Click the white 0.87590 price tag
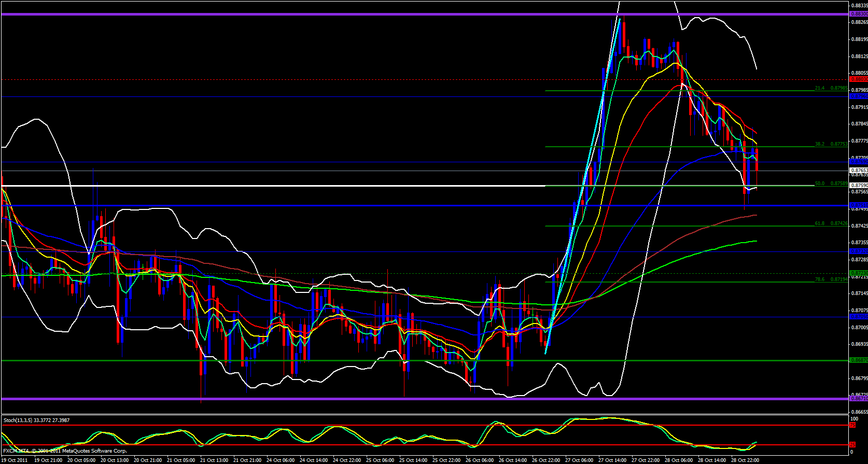The width and height of the screenshot is (868, 464). pos(858,185)
